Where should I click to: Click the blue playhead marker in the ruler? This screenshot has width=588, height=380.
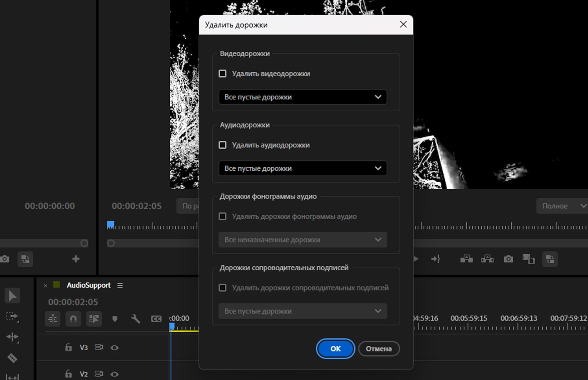pos(172,325)
